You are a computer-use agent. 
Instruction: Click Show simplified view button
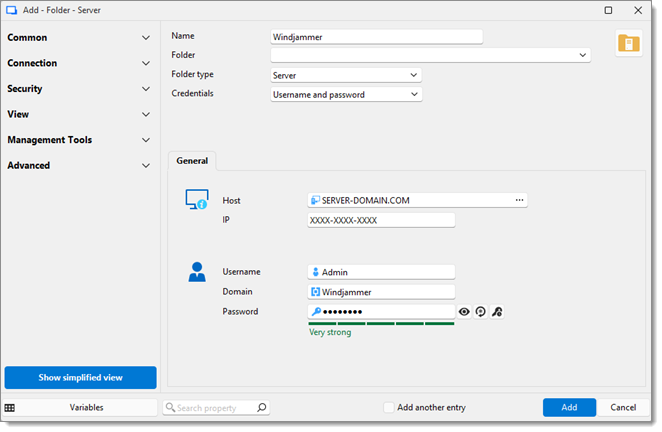click(x=80, y=377)
